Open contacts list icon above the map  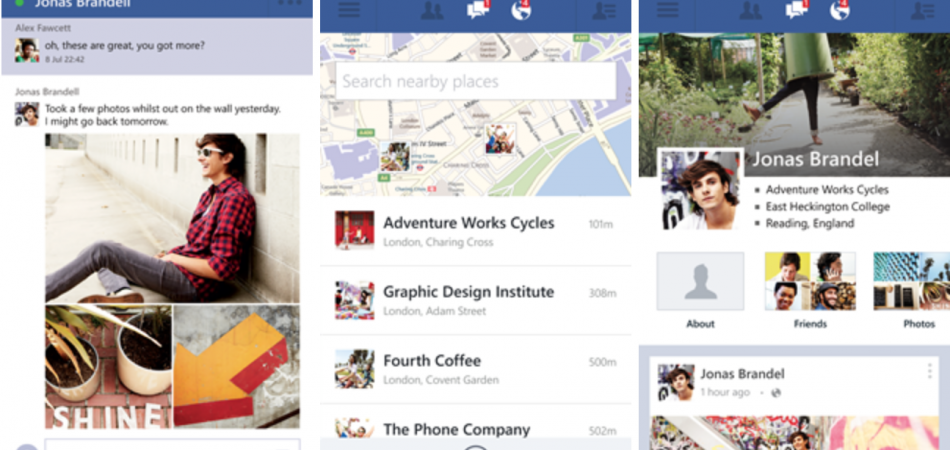point(604,10)
